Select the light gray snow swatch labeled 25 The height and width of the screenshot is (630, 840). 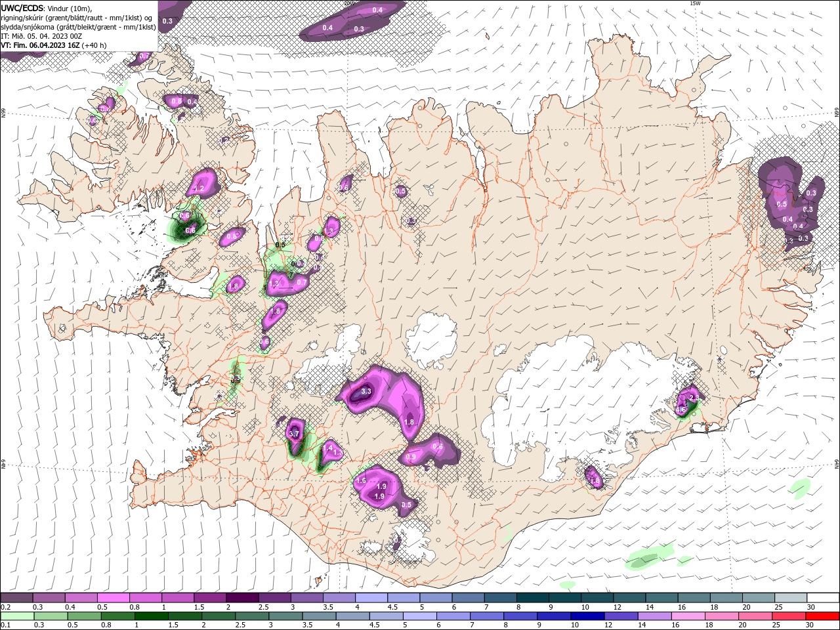click(x=791, y=598)
